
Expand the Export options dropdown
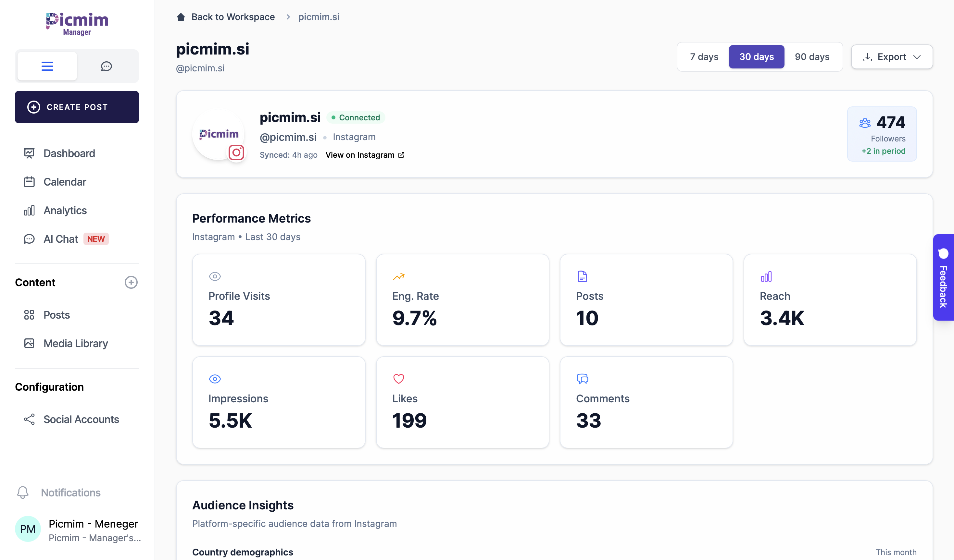coord(892,57)
